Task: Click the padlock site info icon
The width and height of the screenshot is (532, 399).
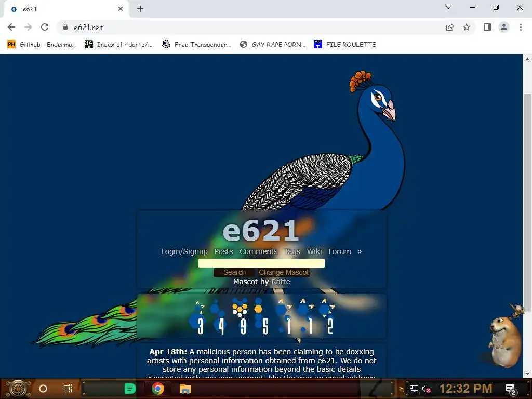Action: [65, 27]
